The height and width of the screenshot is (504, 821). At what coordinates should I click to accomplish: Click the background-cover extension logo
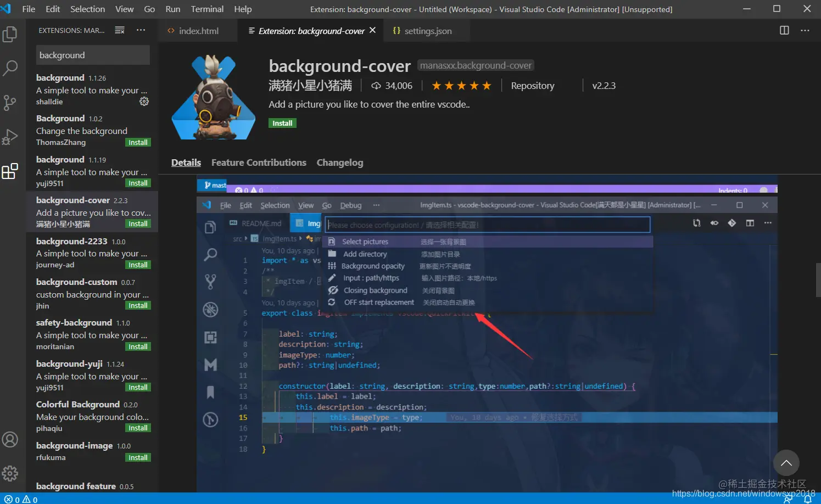click(213, 97)
